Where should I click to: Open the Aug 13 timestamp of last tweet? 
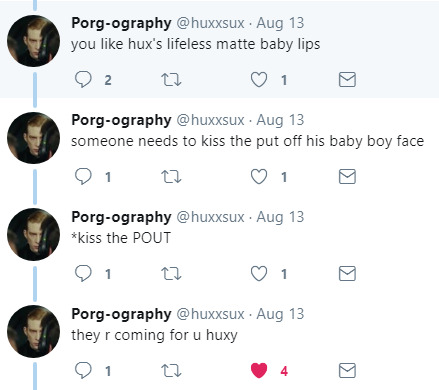[x=280, y=314]
